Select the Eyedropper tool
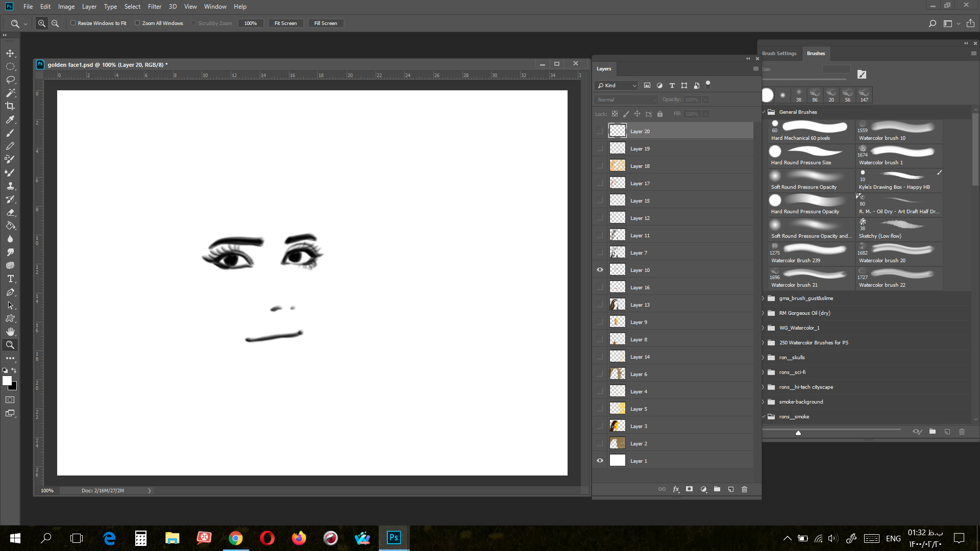 (x=10, y=119)
